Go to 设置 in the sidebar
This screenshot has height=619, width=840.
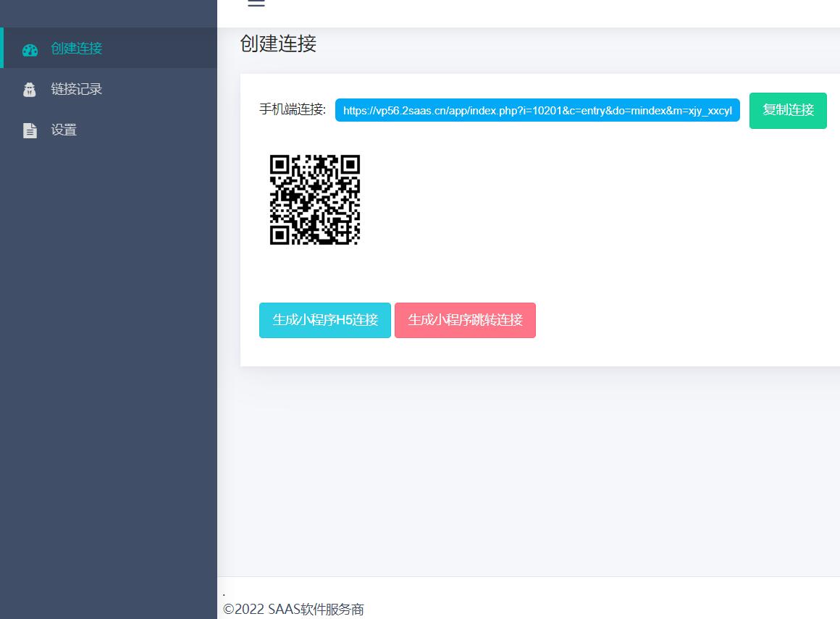(x=64, y=130)
